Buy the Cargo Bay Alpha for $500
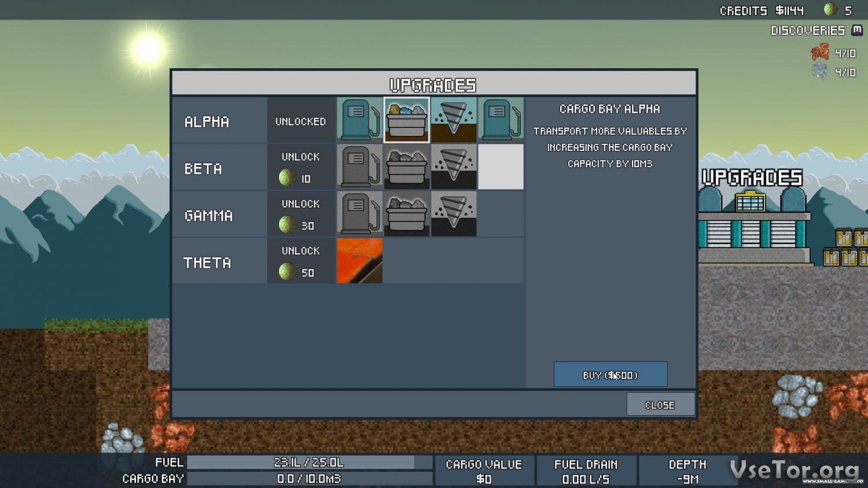Viewport: 868px width, 488px height. point(610,375)
